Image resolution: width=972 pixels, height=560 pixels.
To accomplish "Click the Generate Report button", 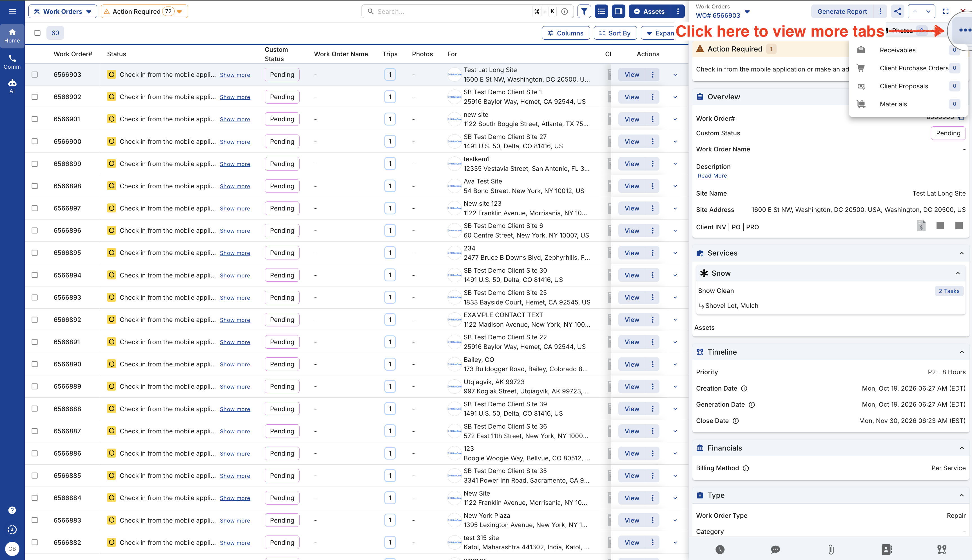I will point(842,11).
